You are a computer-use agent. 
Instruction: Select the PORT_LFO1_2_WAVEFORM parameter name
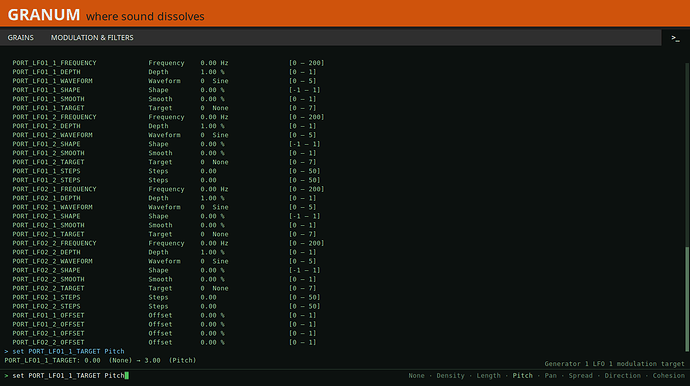pyautogui.click(x=52, y=135)
